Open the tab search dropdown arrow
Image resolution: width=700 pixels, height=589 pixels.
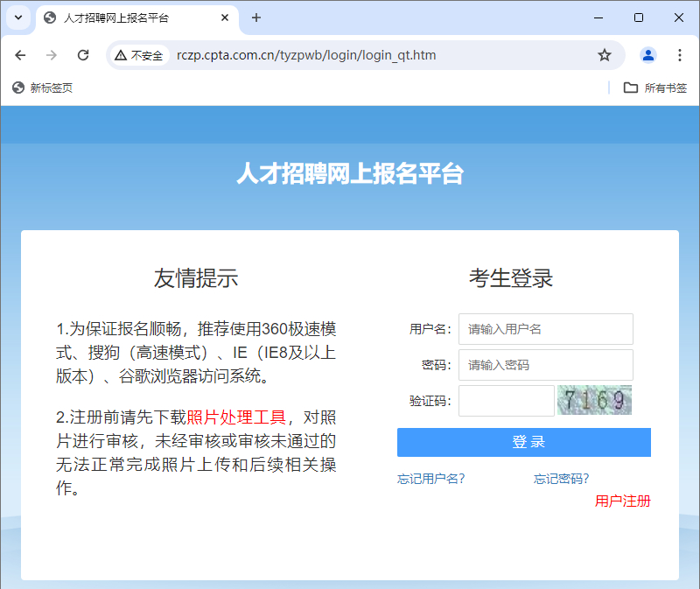18,18
